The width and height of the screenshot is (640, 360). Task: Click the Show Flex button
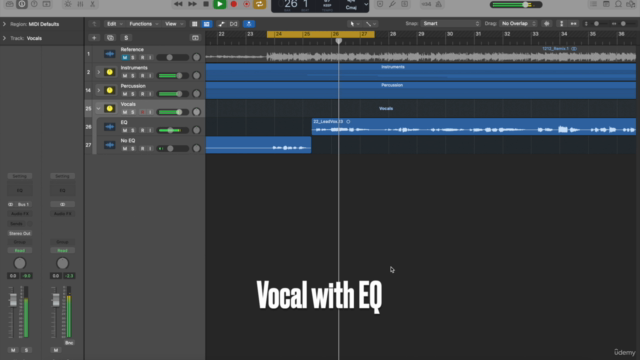(x=233, y=24)
